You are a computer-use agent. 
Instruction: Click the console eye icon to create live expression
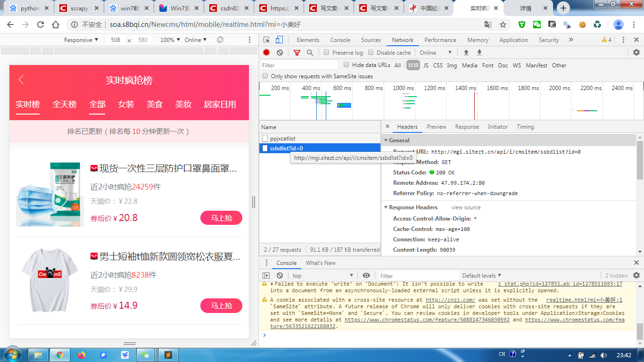[366, 275]
